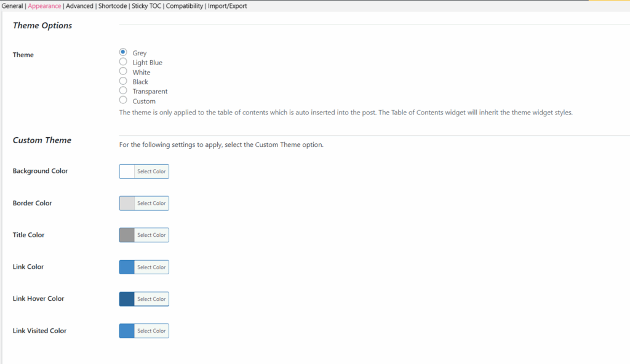Select the Transparent theme radio button

click(123, 91)
